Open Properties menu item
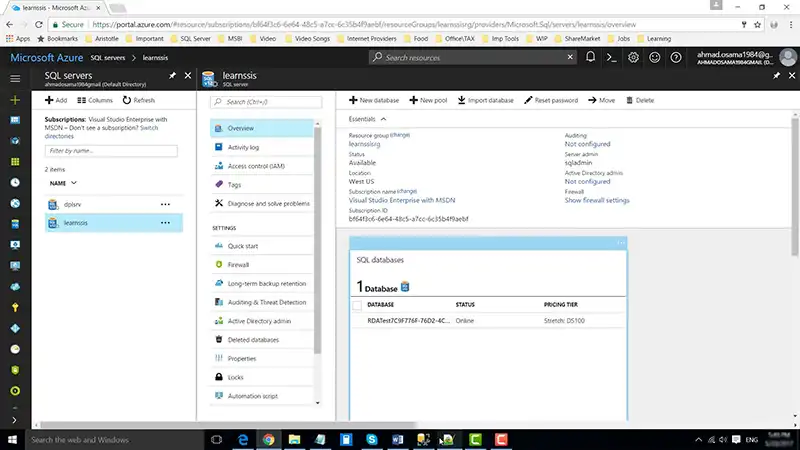Screen dimensions: 800x450 coord(262,359)
